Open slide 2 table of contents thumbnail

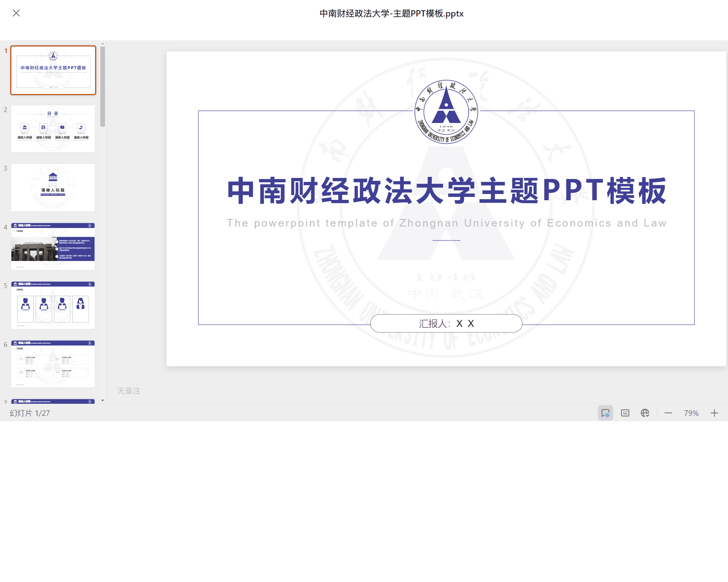tap(53, 129)
